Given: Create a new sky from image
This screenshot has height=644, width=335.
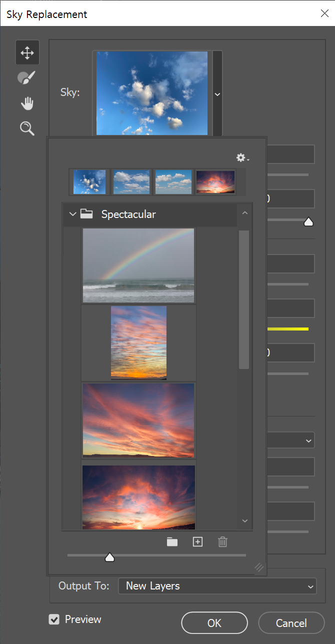Looking at the screenshot, I should [198, 542].
